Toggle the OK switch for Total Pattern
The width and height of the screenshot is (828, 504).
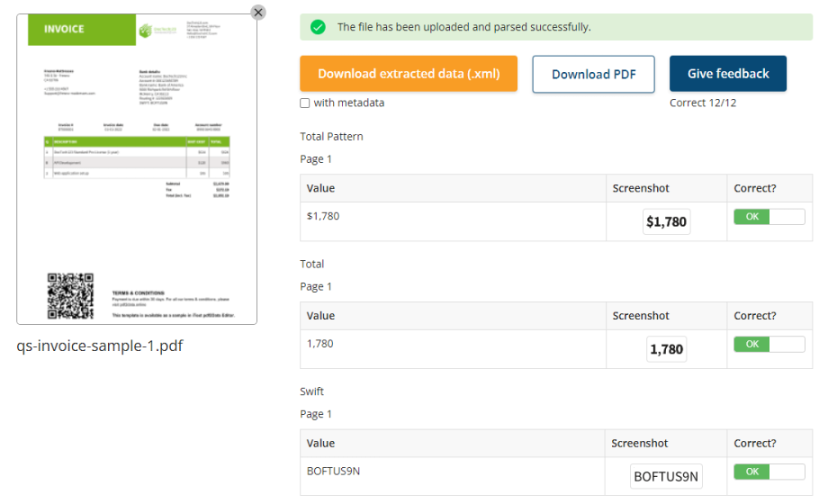[769, 217]
